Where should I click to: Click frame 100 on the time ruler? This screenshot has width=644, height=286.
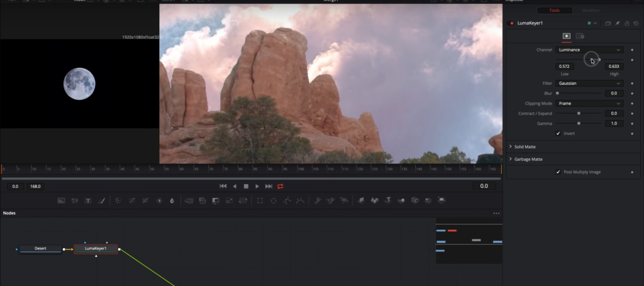click(301, 169)
